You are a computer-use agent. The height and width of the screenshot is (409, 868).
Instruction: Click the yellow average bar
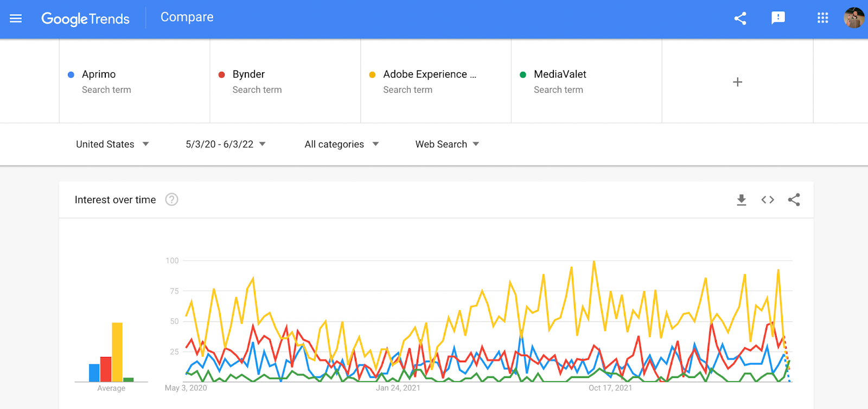117,352
